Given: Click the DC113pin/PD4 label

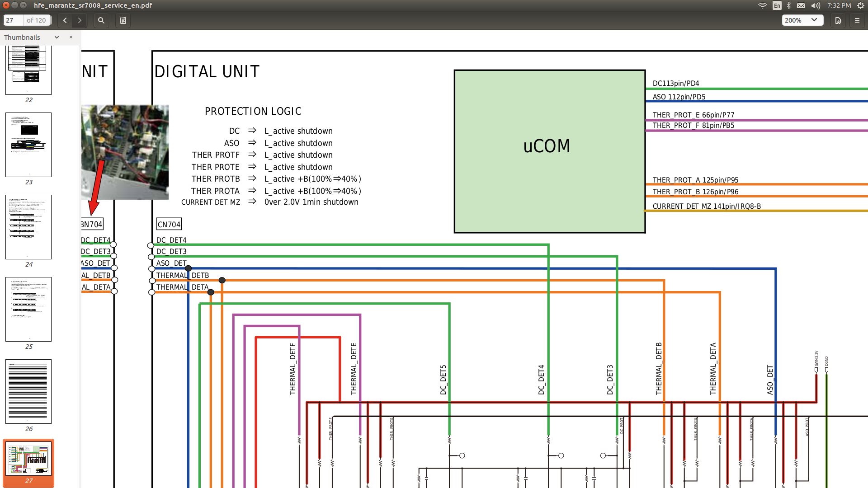Looking at the screenshot, I should 676,83.
